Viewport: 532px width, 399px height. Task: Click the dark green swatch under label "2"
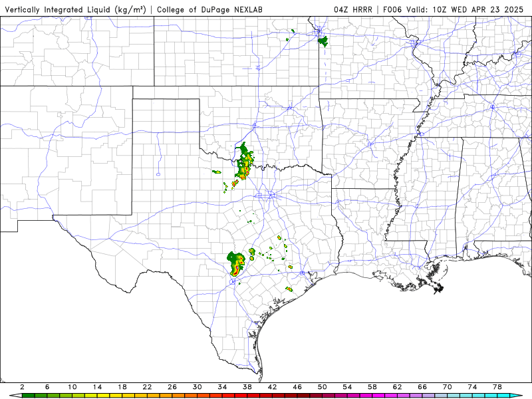pyautogui.click(x=28, y=396)
